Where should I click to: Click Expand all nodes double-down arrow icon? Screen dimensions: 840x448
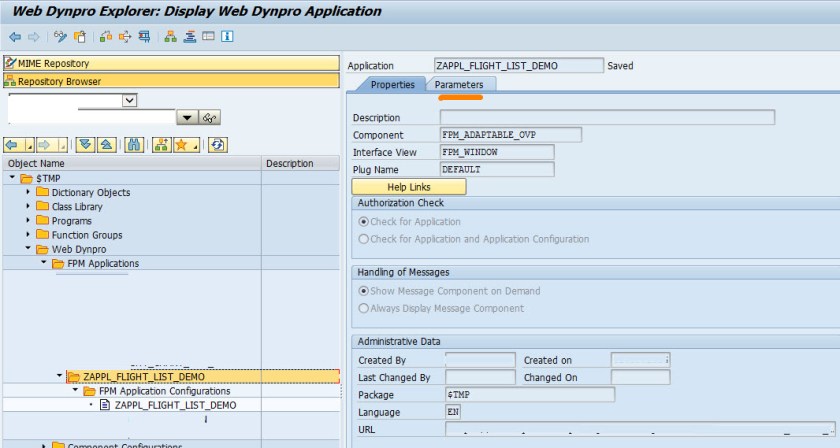click(85, 145)
